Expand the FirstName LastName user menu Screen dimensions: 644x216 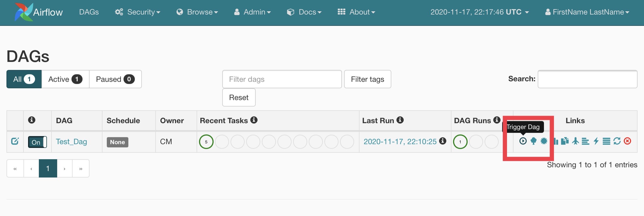click(x=587, y=12)
